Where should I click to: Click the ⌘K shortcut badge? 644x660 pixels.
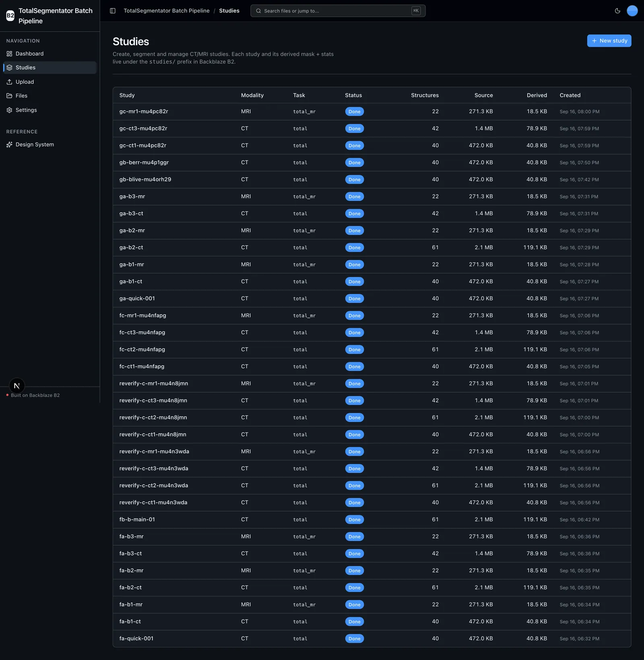[416, 11]
